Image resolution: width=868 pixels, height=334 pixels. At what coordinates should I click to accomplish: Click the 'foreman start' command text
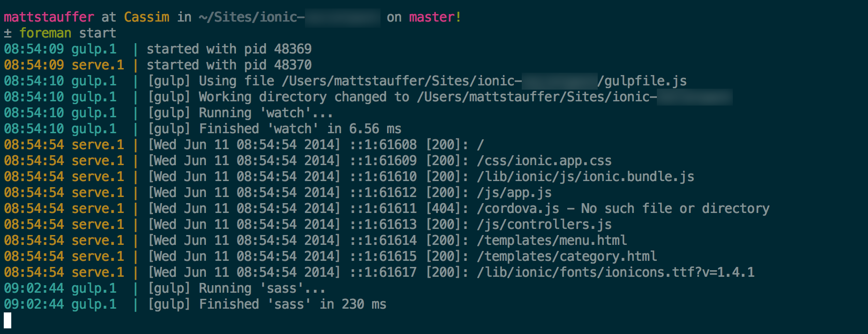(x=68, y=33)
